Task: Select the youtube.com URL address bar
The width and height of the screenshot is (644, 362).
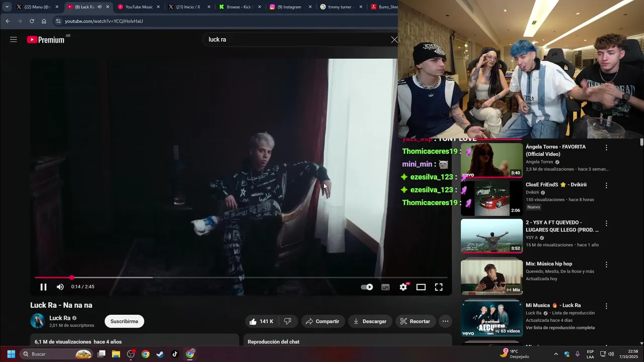Action: [104, 21]
